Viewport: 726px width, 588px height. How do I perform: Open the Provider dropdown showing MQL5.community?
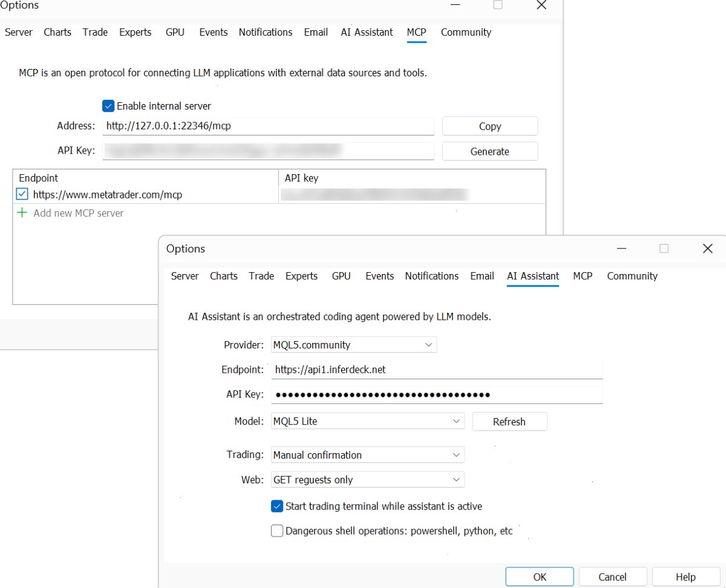pos(354,345)
